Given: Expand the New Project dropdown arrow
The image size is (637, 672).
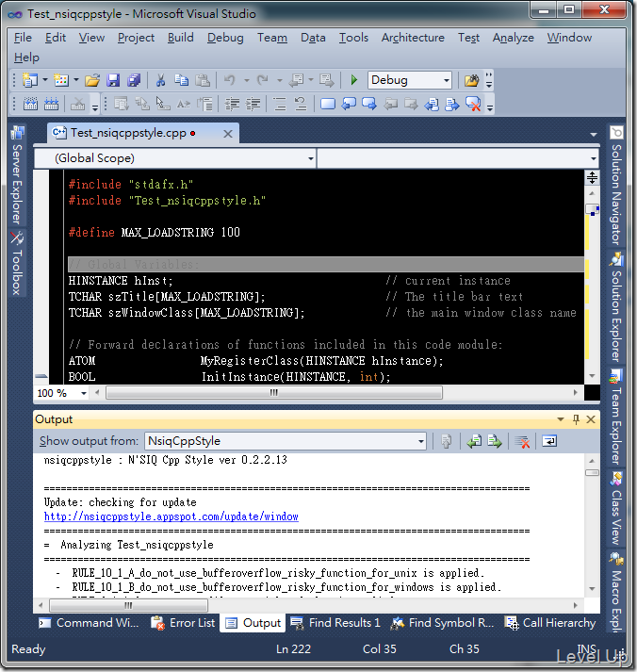Looking at the screenshot, I should 45,80.
